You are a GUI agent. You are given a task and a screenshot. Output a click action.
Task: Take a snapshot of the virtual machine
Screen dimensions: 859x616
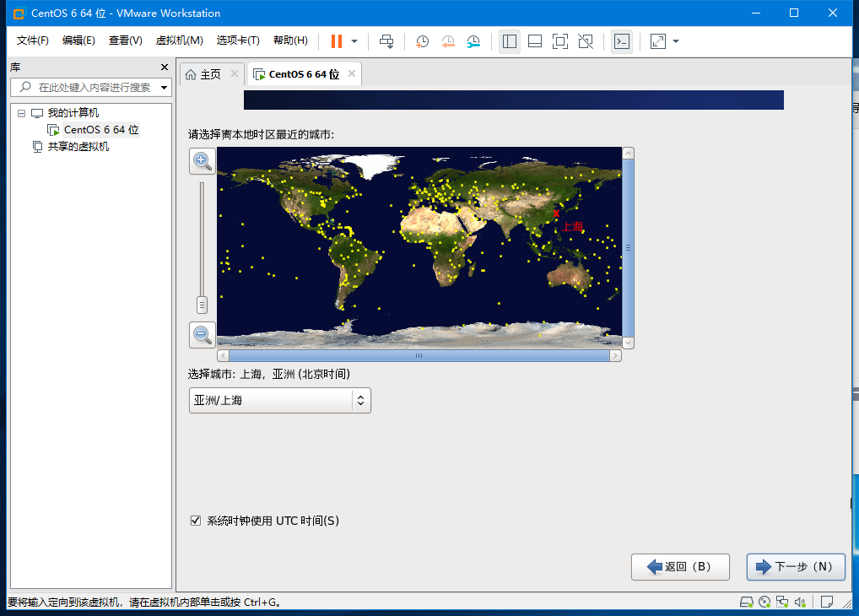click(423, 41)
